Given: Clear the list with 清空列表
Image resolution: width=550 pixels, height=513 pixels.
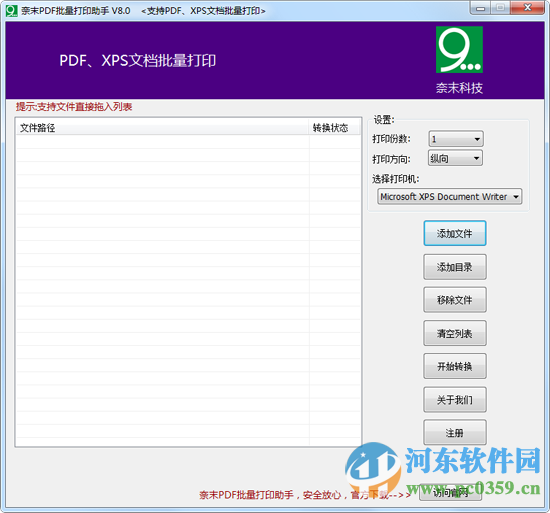Looking at the screenshot, I should [455, 333].
